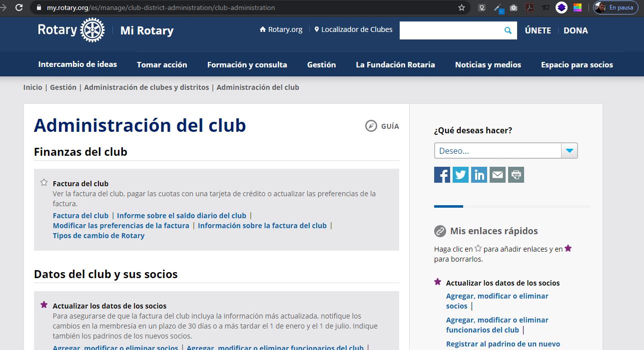Share page on Twitter
The image size is (644, 350).
click(x=461, y=175)
